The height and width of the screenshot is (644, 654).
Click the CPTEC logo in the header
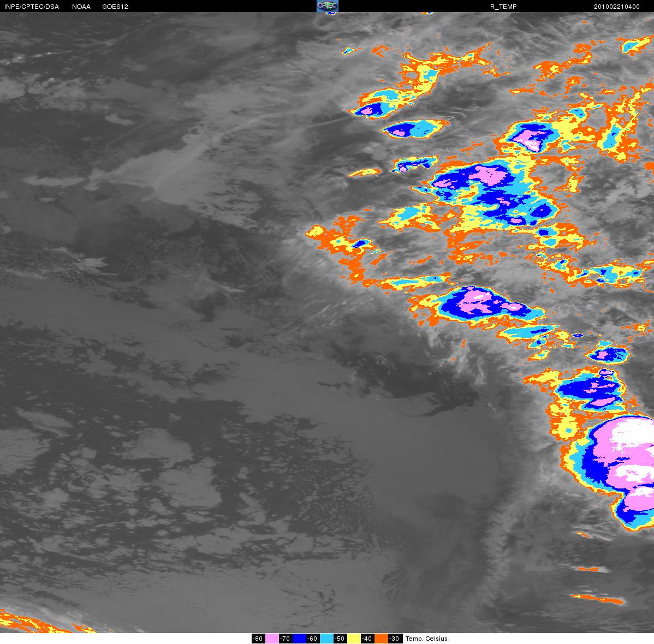click(x=328, y=6)
